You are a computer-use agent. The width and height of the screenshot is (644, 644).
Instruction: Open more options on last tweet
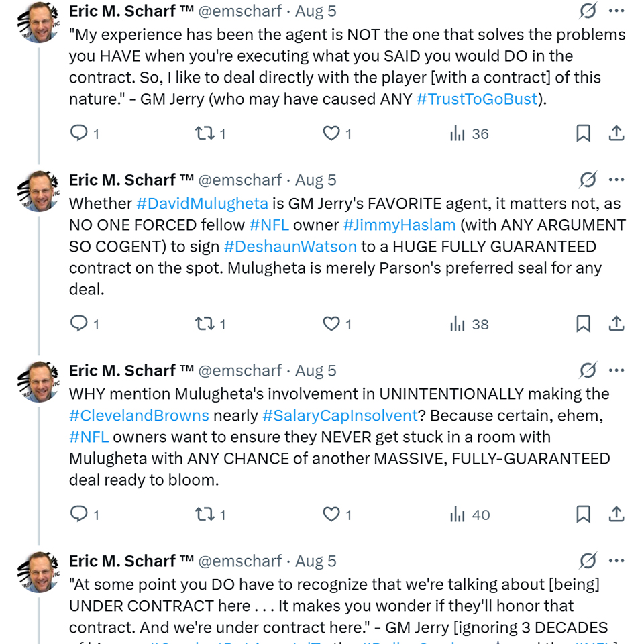[616, 561]
